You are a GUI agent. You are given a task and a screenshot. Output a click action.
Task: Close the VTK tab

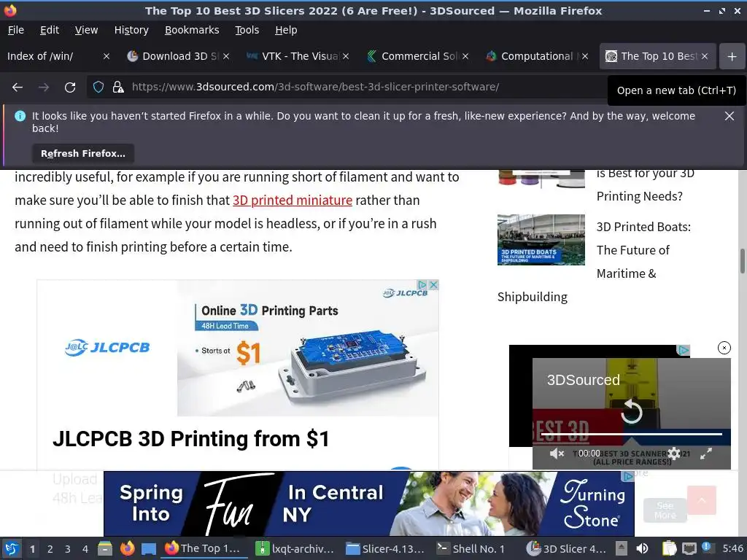click(x=346, y=56)
